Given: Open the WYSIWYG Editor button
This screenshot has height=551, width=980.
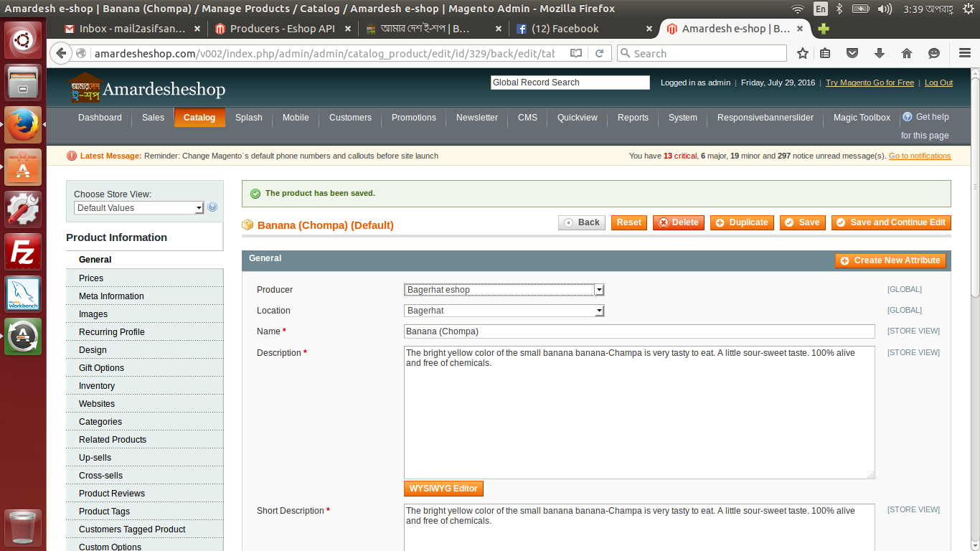Looking at the screenshot, I should click(443, 489).
